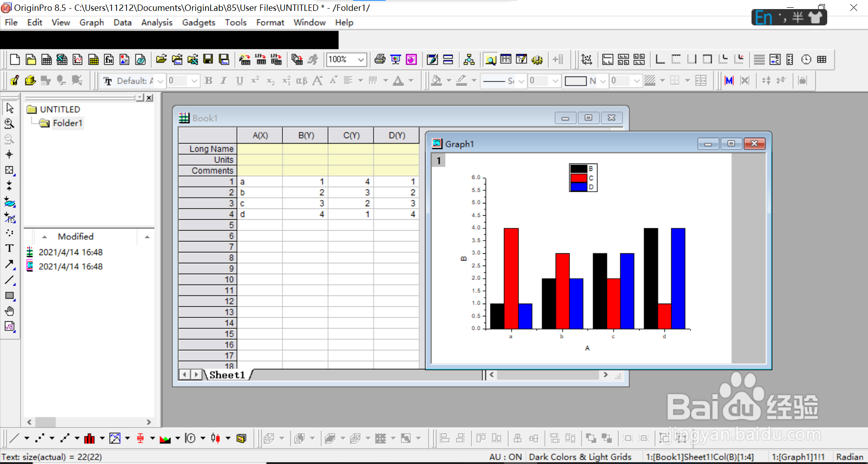Select column header A(X) in Book1
The width and height of the screenshot is (868, 464).
(260, 135)
